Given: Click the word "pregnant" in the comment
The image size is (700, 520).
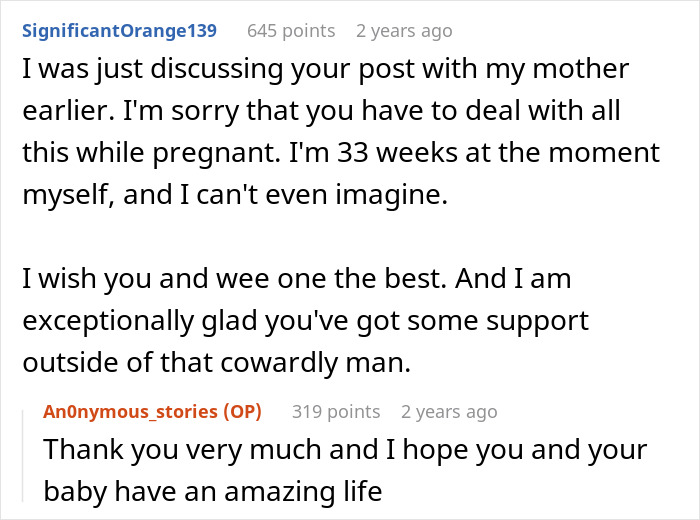Looking at the screenshot, I should [x=213, y=154].
